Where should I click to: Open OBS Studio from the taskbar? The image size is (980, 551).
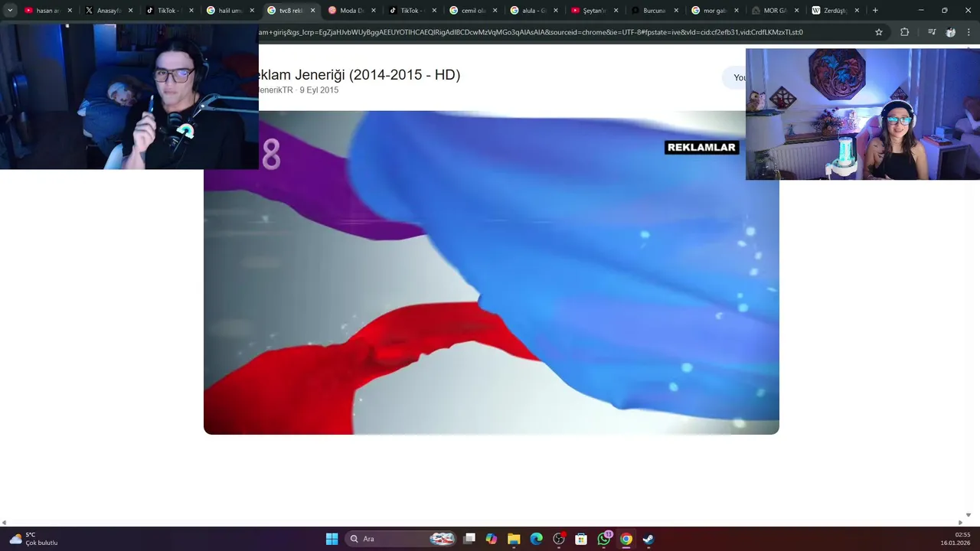559,539
